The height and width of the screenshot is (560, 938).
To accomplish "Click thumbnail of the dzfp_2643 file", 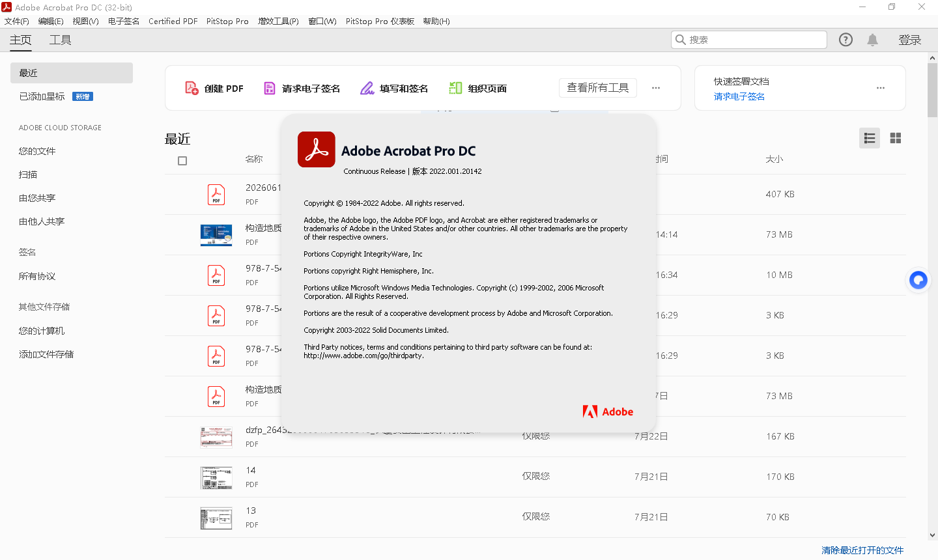I will pos(216,437).
